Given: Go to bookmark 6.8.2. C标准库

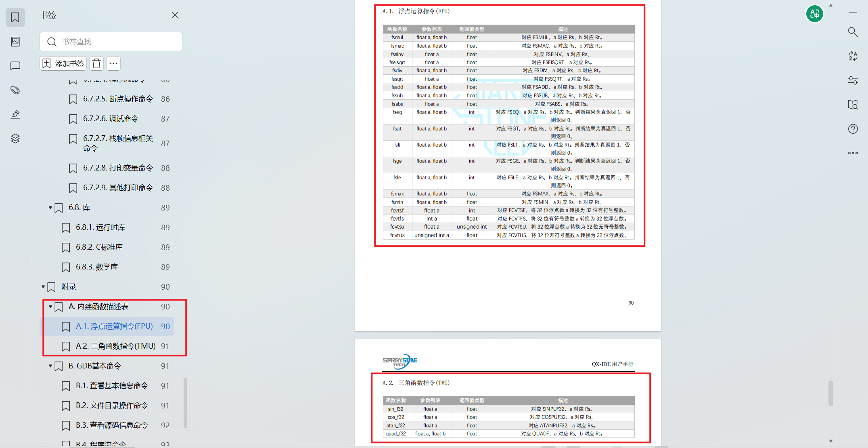Looking at the screenshot, I should click(x=99, y=247).
